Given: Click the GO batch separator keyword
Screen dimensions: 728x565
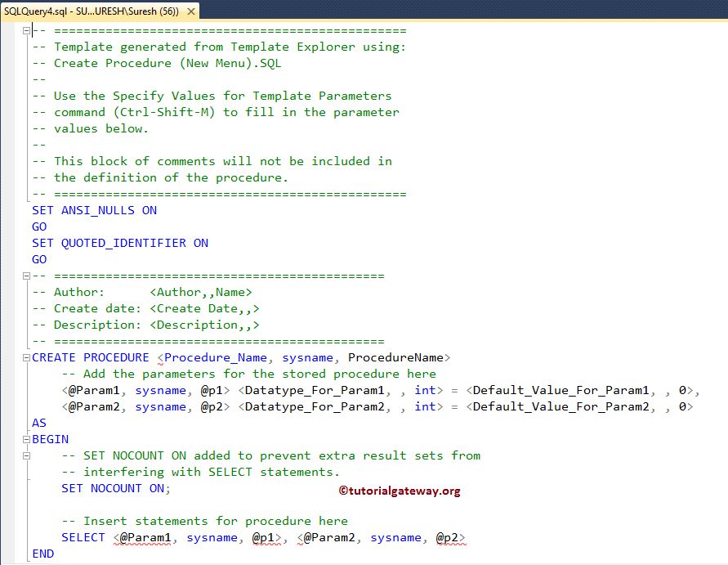Looking at the screenshot, I should tap(39, 226).
